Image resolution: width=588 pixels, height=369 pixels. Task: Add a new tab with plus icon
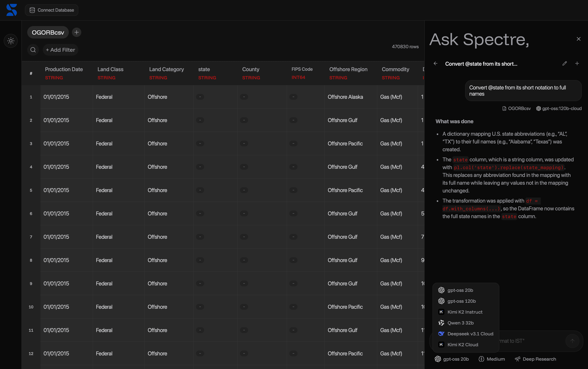[76, 32]
